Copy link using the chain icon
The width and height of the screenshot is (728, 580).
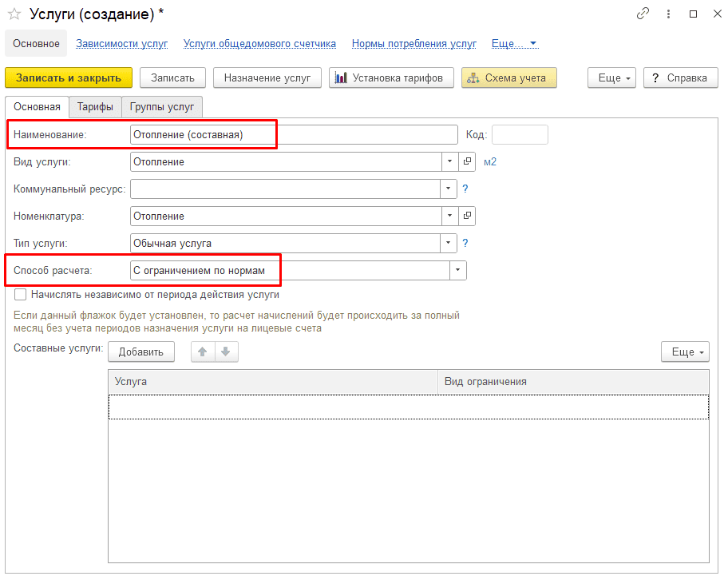pyautogui.click(x=643, y=14)
